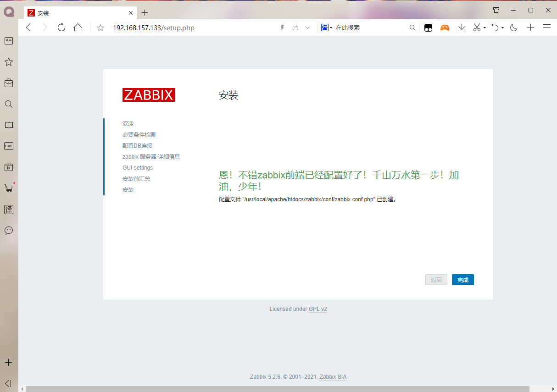The image size is (557, 392).
Task: Open the sidebar search icon
Action: pyautogui.click(x=9, y=104)
